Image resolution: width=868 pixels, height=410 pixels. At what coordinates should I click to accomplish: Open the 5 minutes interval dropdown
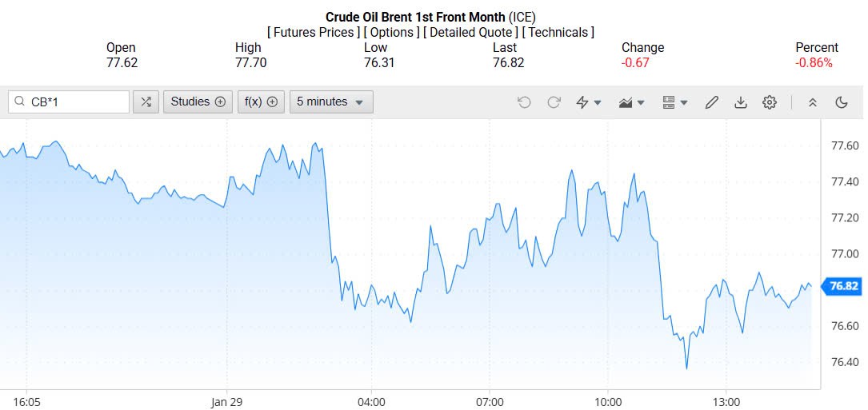point(331,102)
